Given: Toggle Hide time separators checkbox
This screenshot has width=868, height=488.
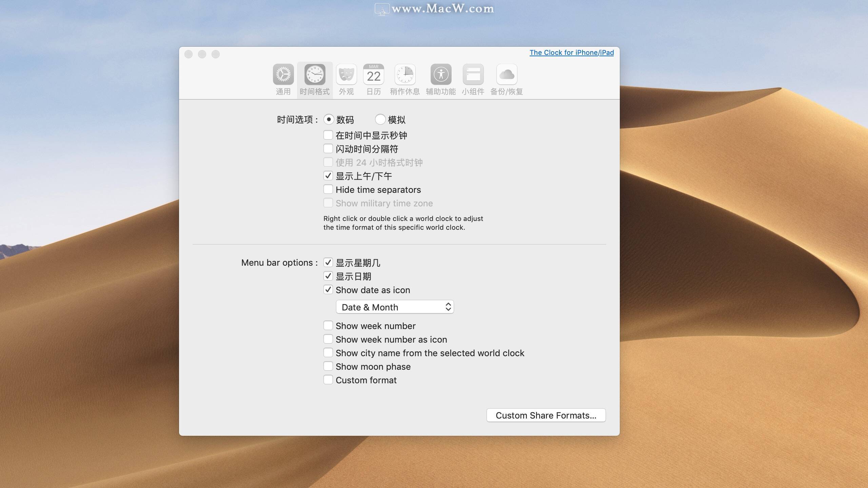Looking at the screenshot, I should click(328, 189).
